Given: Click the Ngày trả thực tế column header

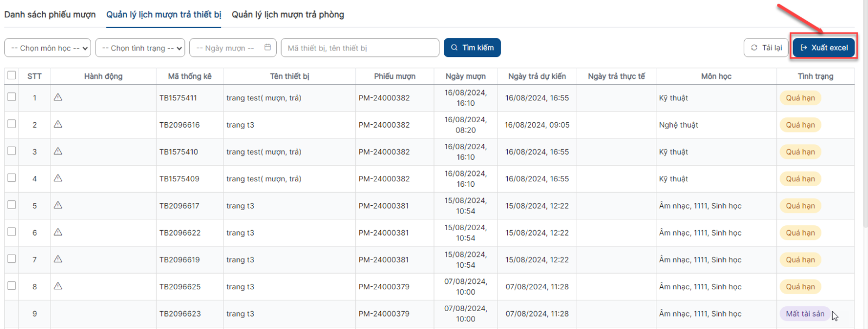Looking at the screenshot, I should pyautogui.click(x=616, y=76).
